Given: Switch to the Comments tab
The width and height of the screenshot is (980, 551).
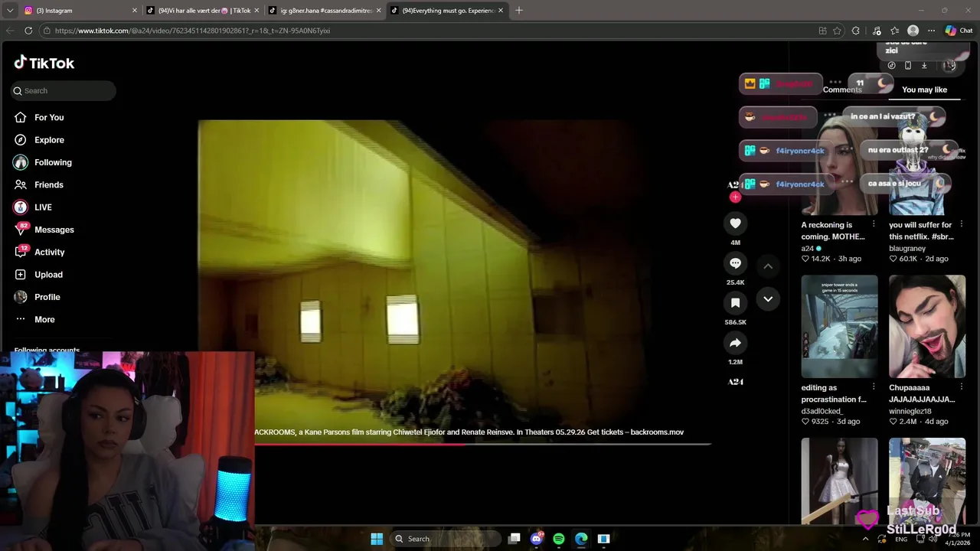Looking at the screenshot, I should tap(842, 90).
